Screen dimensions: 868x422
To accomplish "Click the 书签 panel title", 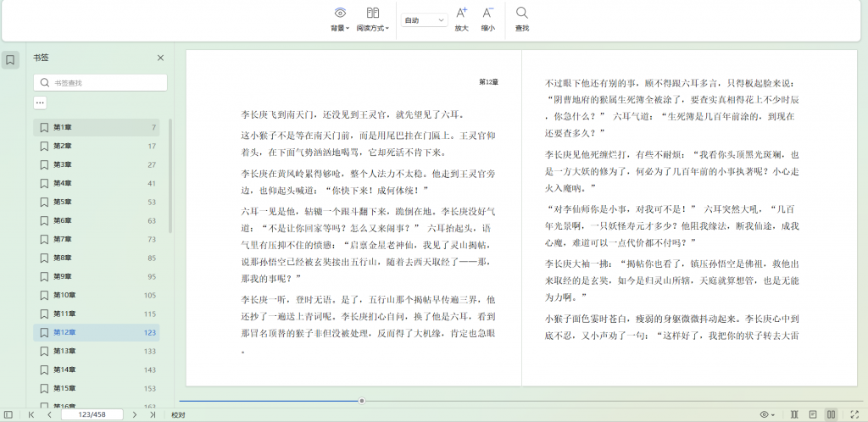I will coord(41,58).
